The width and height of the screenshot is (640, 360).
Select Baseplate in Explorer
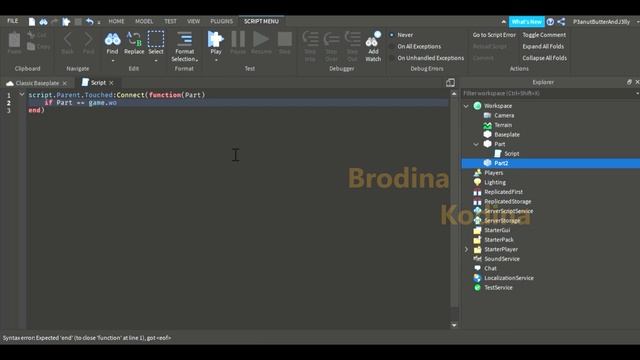tap(507, 135)
